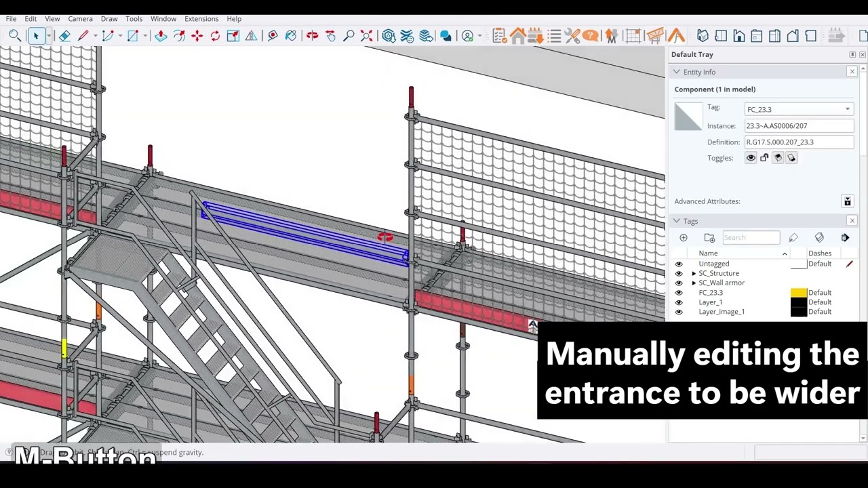Click the yellow FC_23.3 color swatch
The width and height of the screenshot is (868, 488).
(799, 293)
